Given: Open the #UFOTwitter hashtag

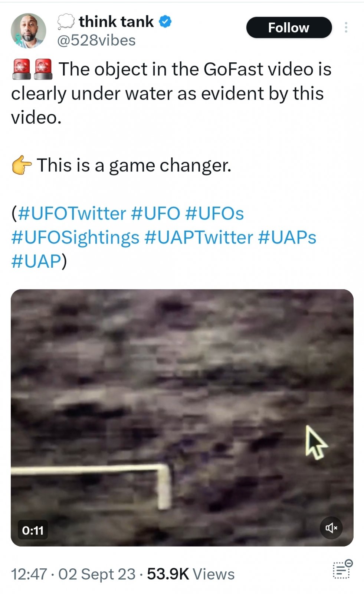Looking at the screenshot, I should click(x=72, y=213).
